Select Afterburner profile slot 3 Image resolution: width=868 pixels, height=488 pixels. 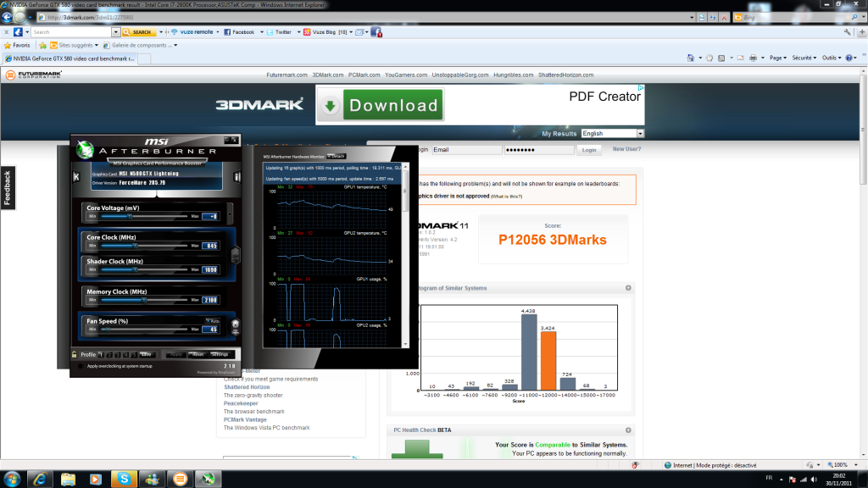point(117,355)
